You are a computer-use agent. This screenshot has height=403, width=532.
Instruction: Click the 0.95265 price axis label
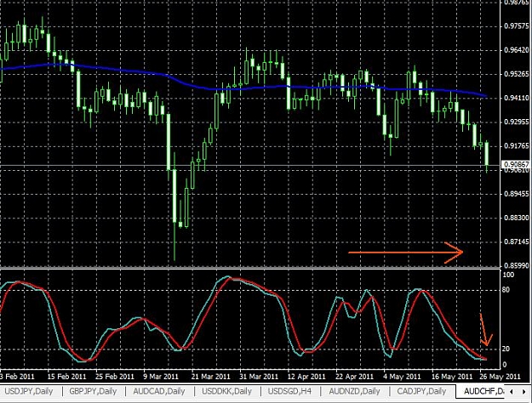[x=516, y=74]
